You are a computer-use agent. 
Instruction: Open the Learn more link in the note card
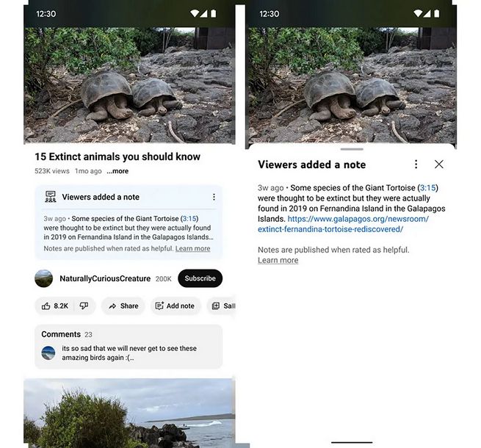[x=192, y=249]
